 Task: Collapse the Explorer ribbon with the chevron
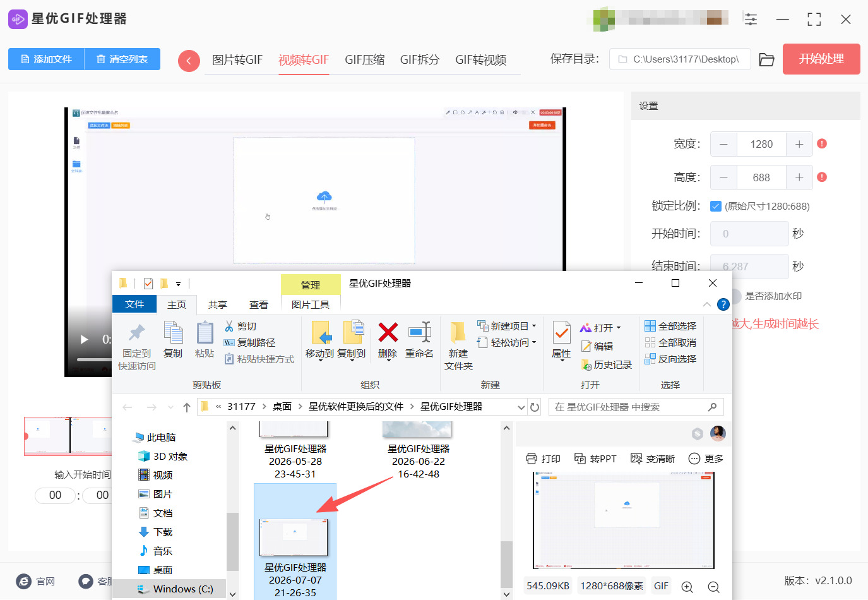click(707, 304)
